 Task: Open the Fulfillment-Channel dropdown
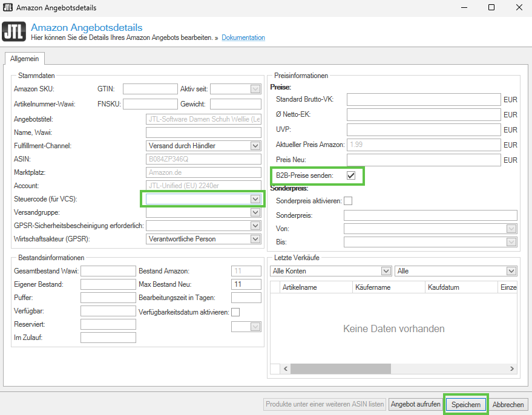255,146
